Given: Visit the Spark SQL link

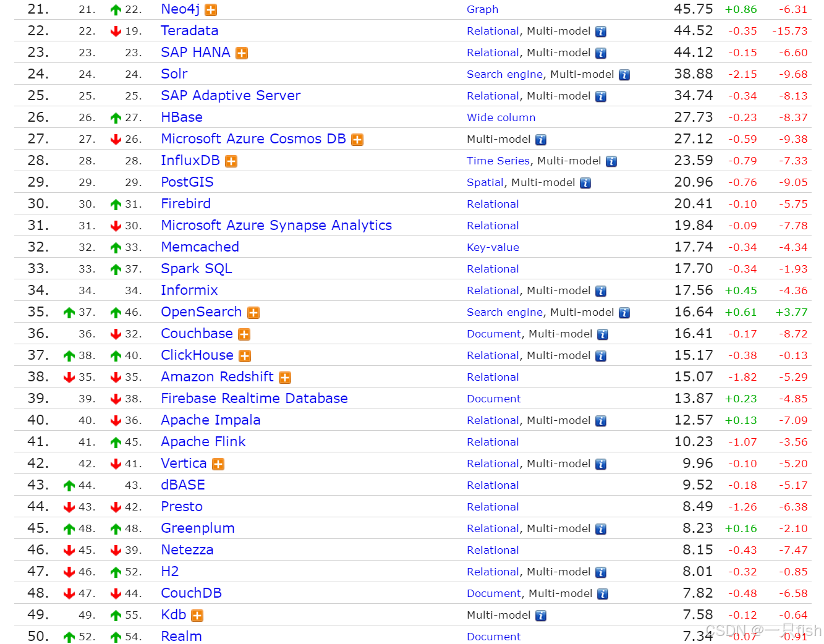Looking at the screenshot, I should tap(197, 269).
